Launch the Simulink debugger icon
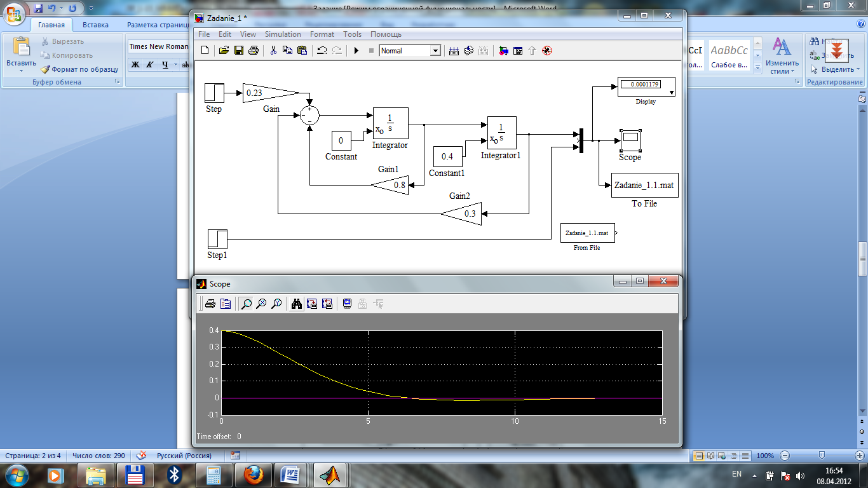 (x=546, y=51)
